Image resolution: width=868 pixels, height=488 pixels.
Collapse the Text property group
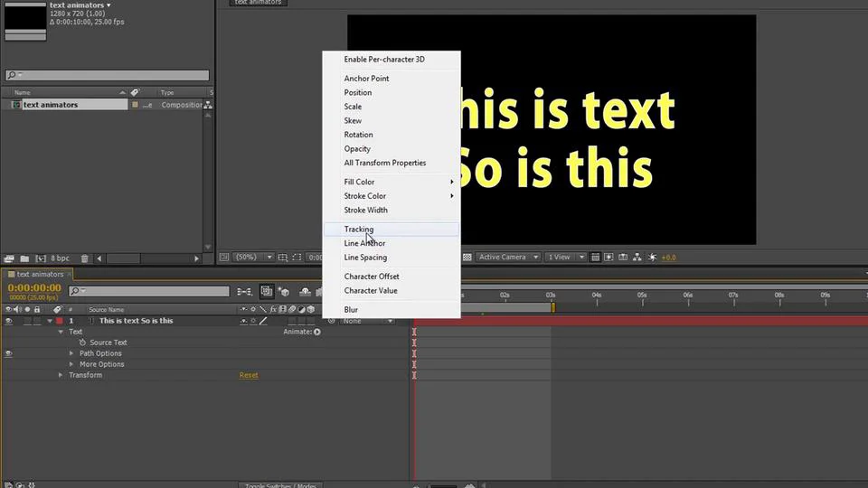[x=61, y=332]
